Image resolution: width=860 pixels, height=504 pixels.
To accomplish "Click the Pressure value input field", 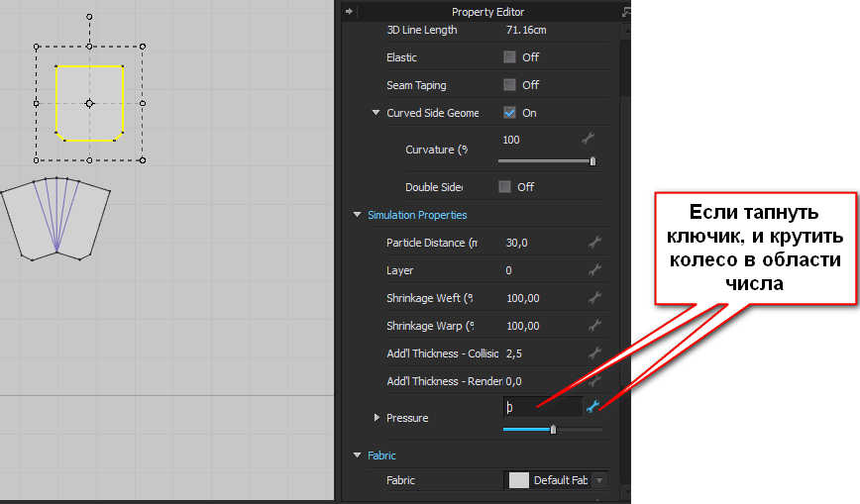I will point(542,407).
